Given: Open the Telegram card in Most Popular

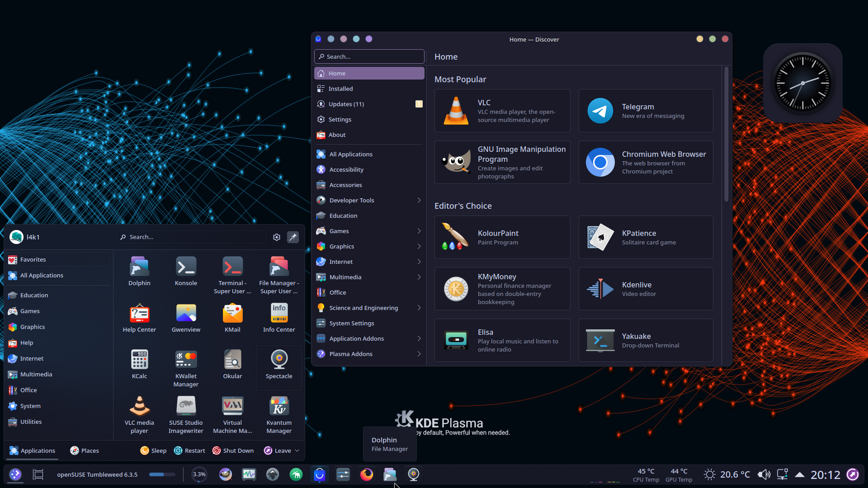Looking at the screenshot, I should pos(646,111).
